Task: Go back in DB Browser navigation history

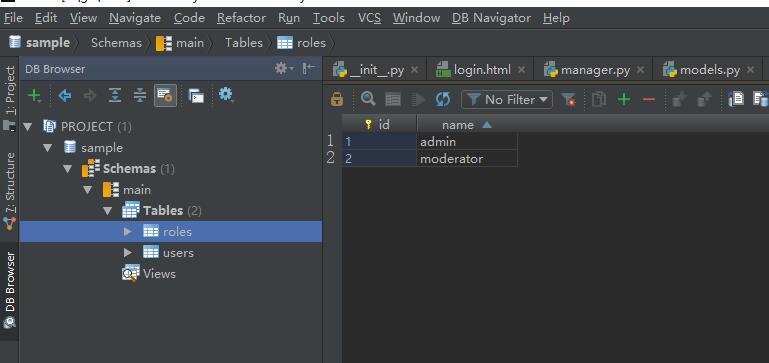Action: point(65,95)
